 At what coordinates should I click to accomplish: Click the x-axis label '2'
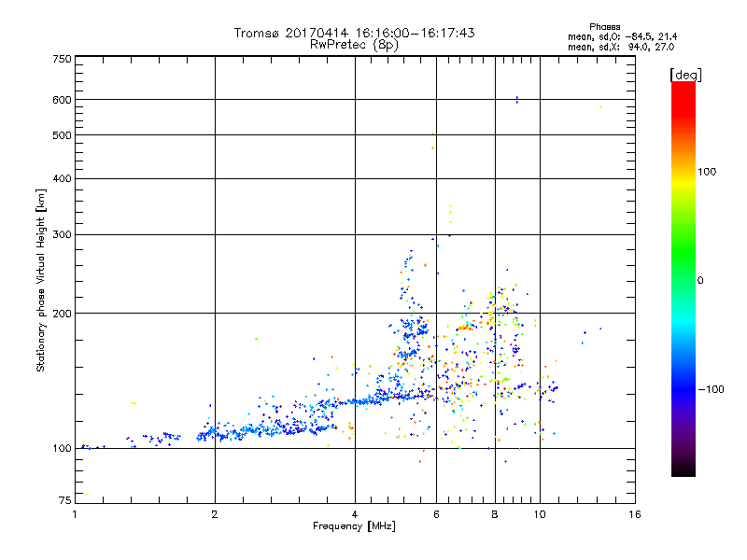coord(215,514)
